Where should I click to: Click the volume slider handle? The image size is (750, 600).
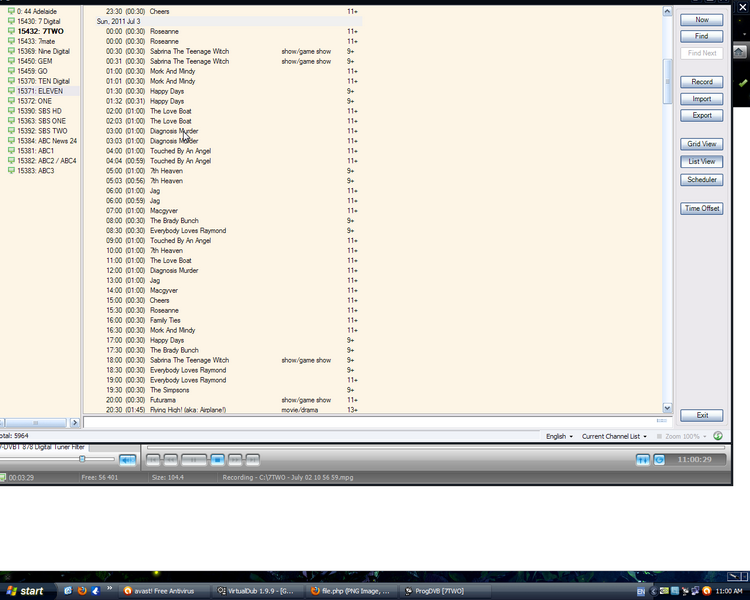82,459
